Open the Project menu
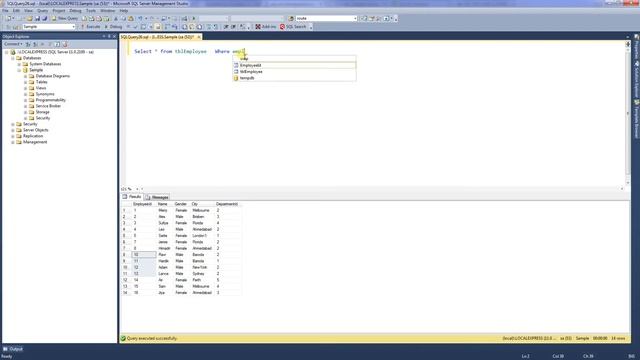Viewport: 640px width, 360px height. [x=59, y=11]
